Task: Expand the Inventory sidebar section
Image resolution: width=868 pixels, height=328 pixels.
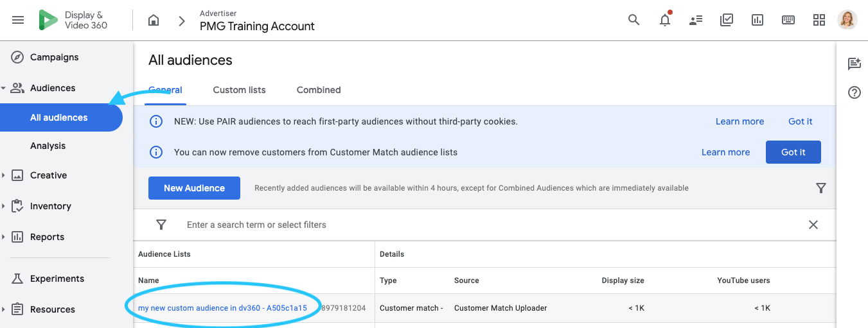Action: pyautogui.click(x=4, y=206)
